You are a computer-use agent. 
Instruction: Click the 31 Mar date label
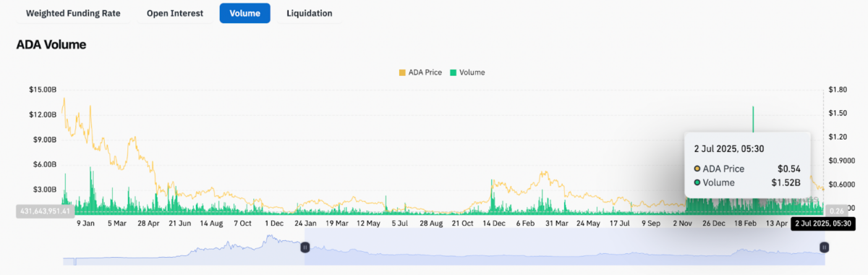[557, 224]
